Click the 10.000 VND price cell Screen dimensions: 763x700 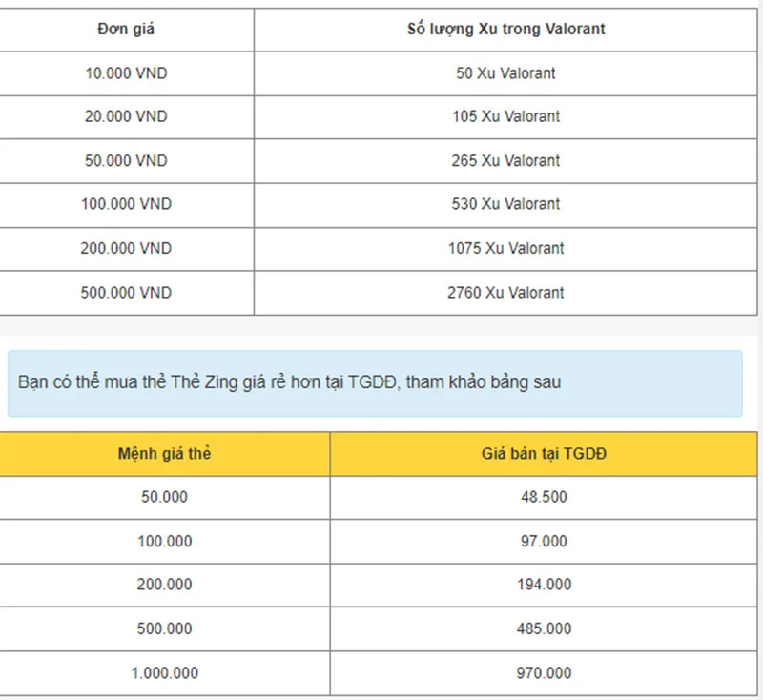coord(126,73)
